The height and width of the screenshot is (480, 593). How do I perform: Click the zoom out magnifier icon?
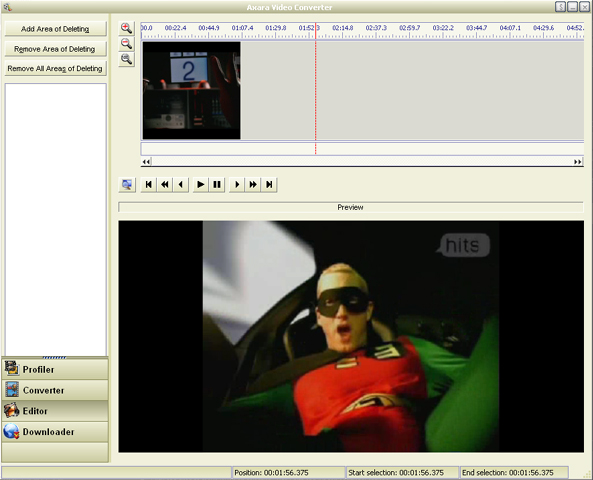point(126,44)
